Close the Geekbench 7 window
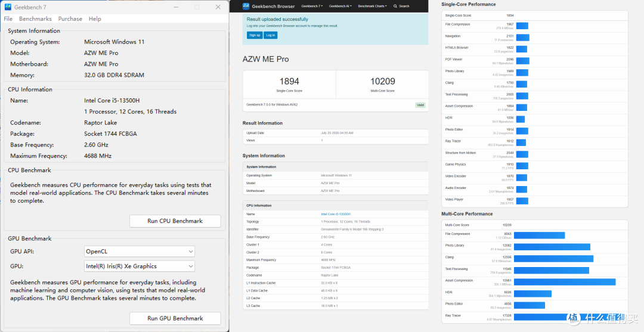644x332 pixels. click(x=218, y=7)
